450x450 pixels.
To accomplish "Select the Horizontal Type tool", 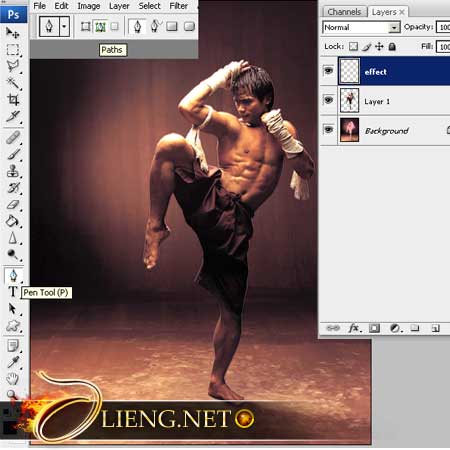I will point(13,292).
